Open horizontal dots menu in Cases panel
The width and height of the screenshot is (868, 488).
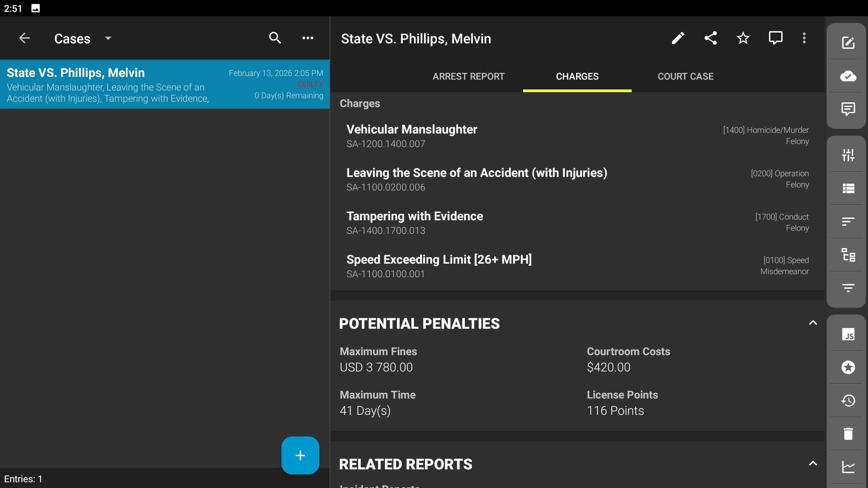pyautogui.click(x=308, y=38)
